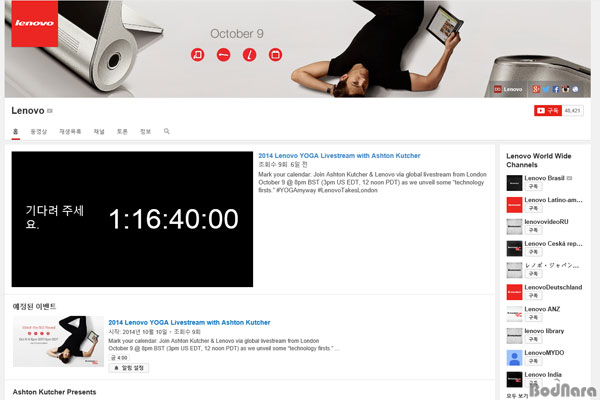Subscribe to Lenovo ANZ channel
Viewport: 600px width, 400px height.
pyautogui.click(x=533, y=317)
